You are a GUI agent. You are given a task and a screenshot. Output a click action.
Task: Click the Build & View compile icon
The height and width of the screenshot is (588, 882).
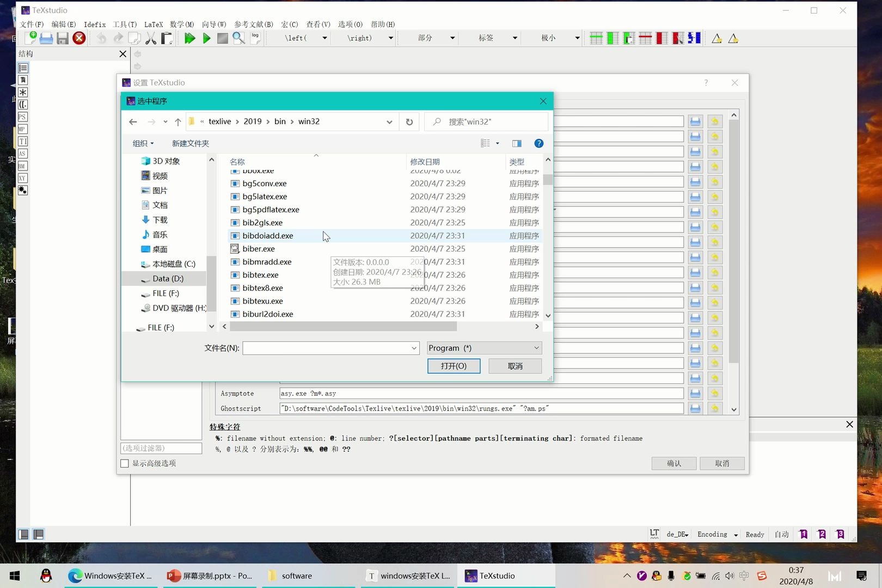click(189, 38)
